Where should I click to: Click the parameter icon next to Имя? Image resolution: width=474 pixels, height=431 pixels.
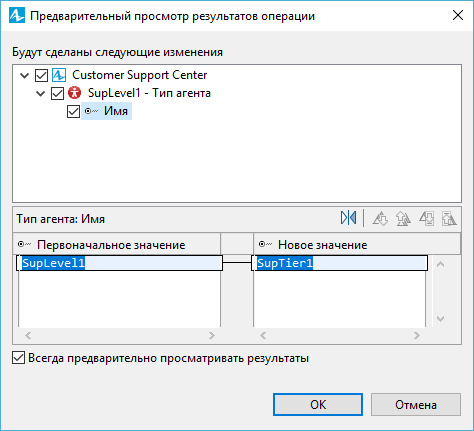pos(91,111)
